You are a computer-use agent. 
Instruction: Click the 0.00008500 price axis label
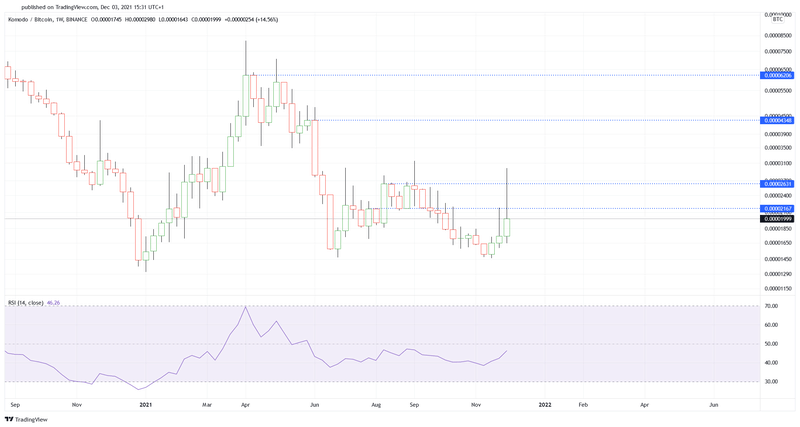778,36
